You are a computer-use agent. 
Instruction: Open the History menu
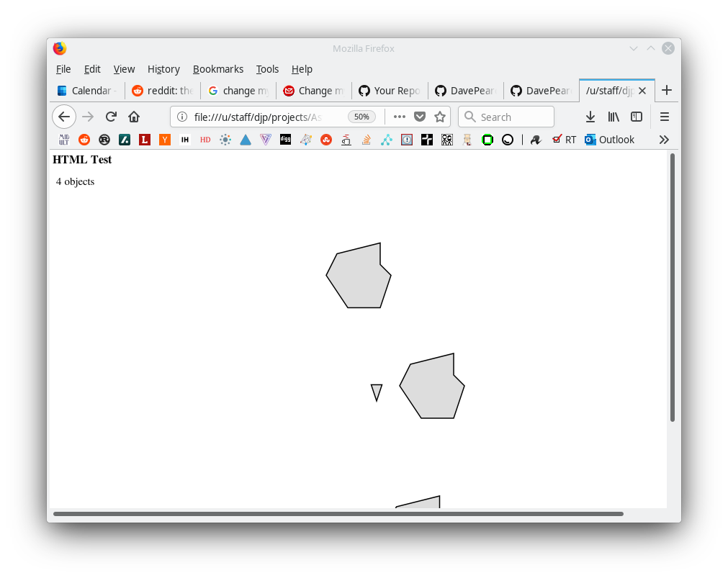[x=163, y=69]
